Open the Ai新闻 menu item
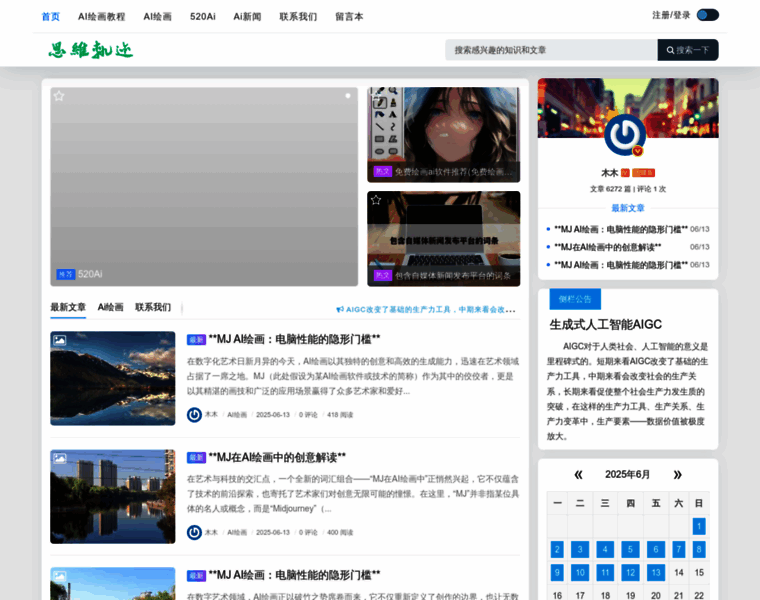760x600 pixels. pos(247,16)
